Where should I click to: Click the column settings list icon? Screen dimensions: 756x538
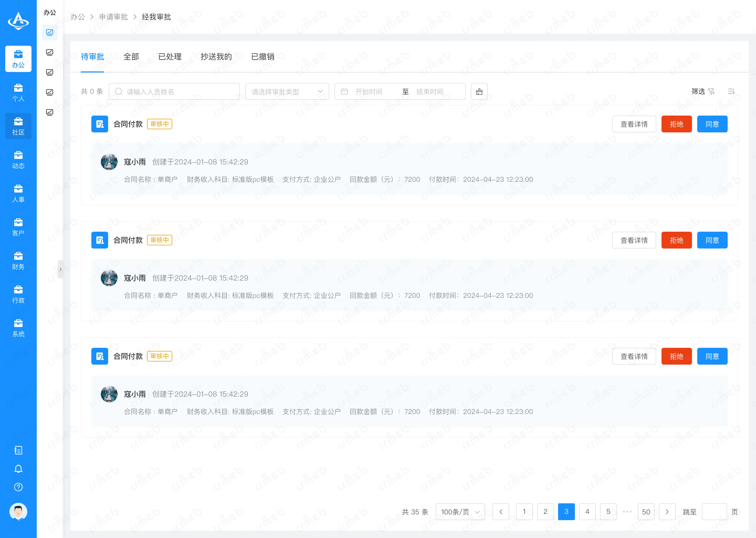732,91
